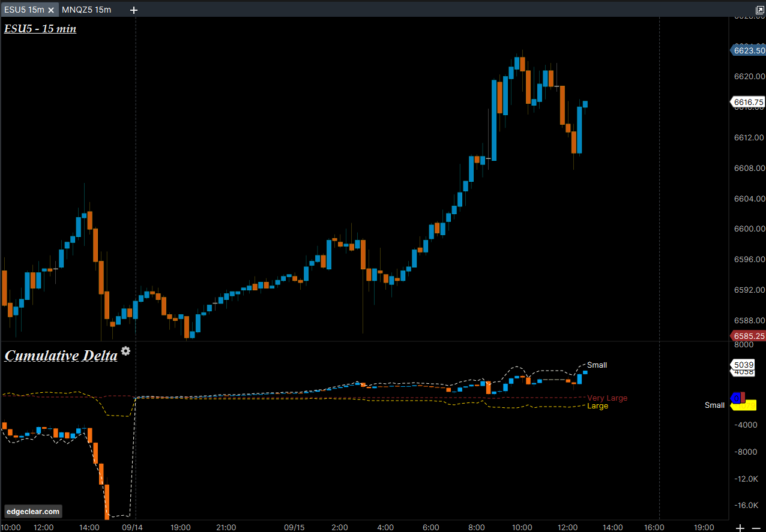This screenshot has height=532, width=766.
Task: Click the orange Large line label
Action: click(597, 406)
